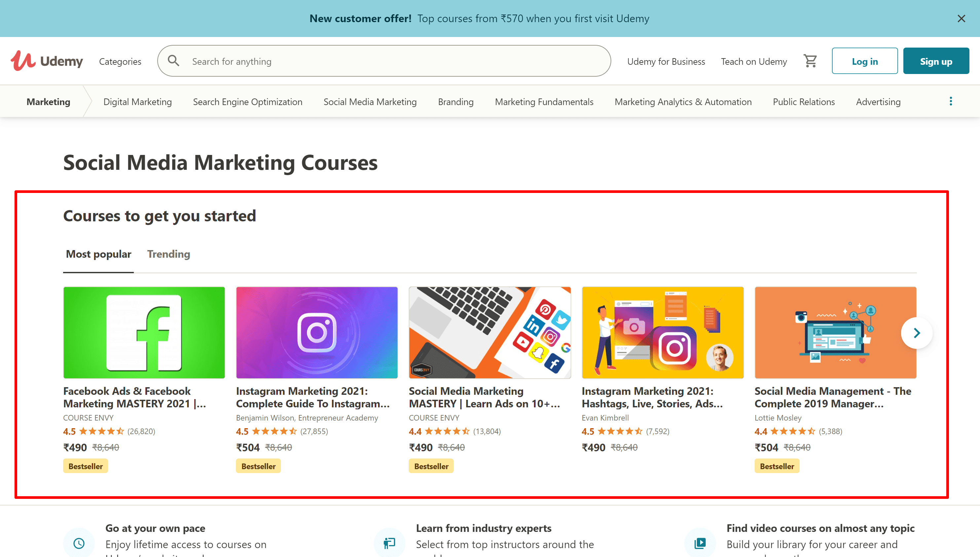Click the shopping cart icon
980x557 pixels.
(810, 60)
